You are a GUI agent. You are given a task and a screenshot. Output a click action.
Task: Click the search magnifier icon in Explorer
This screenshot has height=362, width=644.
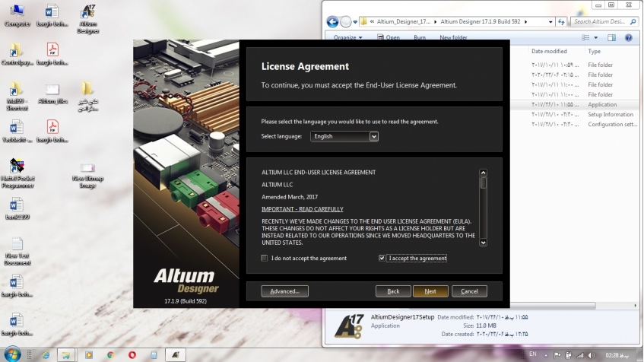click(x=633, y=22)
